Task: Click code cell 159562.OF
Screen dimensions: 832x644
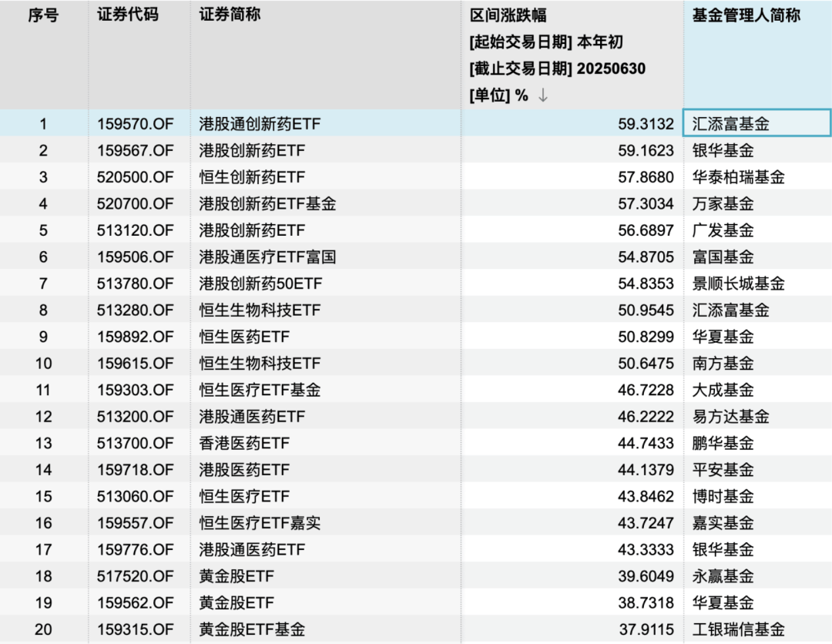Action: pos(136,602)
